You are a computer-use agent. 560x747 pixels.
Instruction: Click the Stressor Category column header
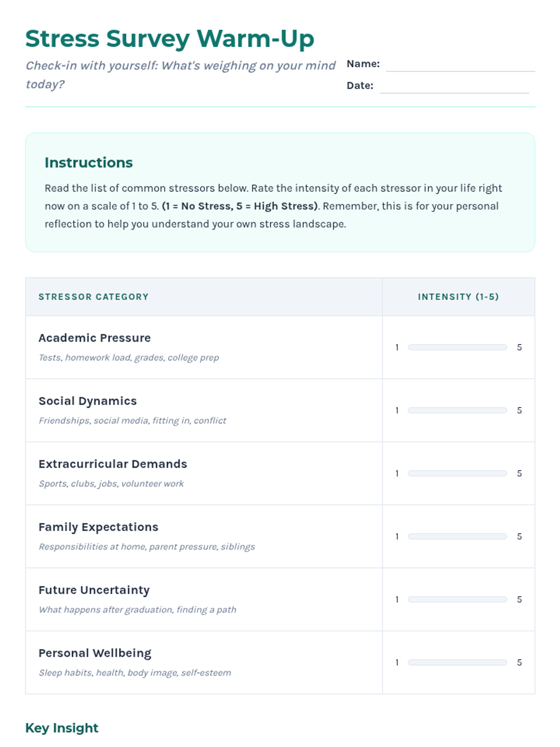[93, 297]
